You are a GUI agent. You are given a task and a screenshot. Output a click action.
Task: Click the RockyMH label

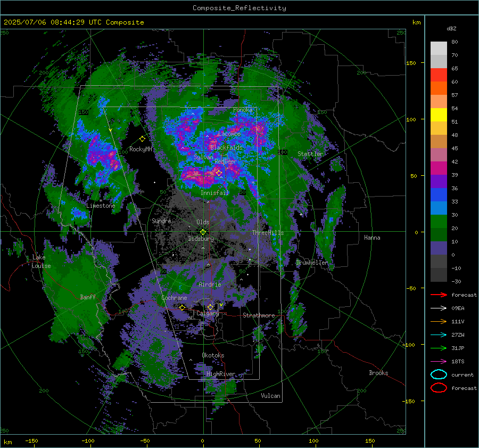141,149
